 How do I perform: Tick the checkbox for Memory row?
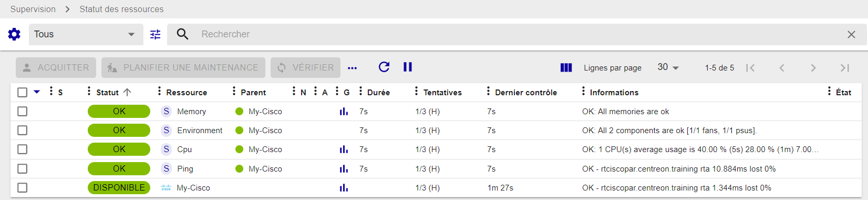[x=22, y=112]
